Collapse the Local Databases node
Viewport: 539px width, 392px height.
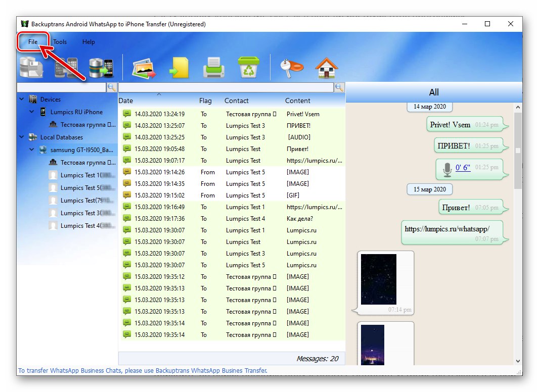point(22,137)
